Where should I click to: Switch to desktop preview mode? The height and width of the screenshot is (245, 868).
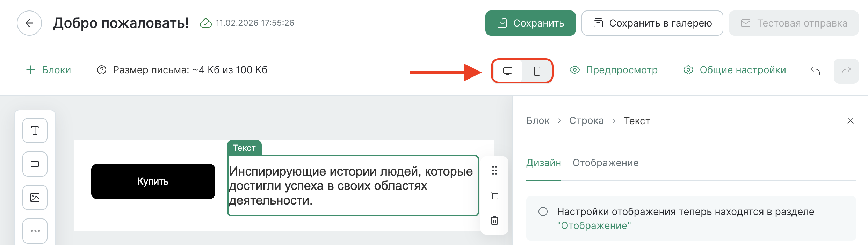coord(507,70)
